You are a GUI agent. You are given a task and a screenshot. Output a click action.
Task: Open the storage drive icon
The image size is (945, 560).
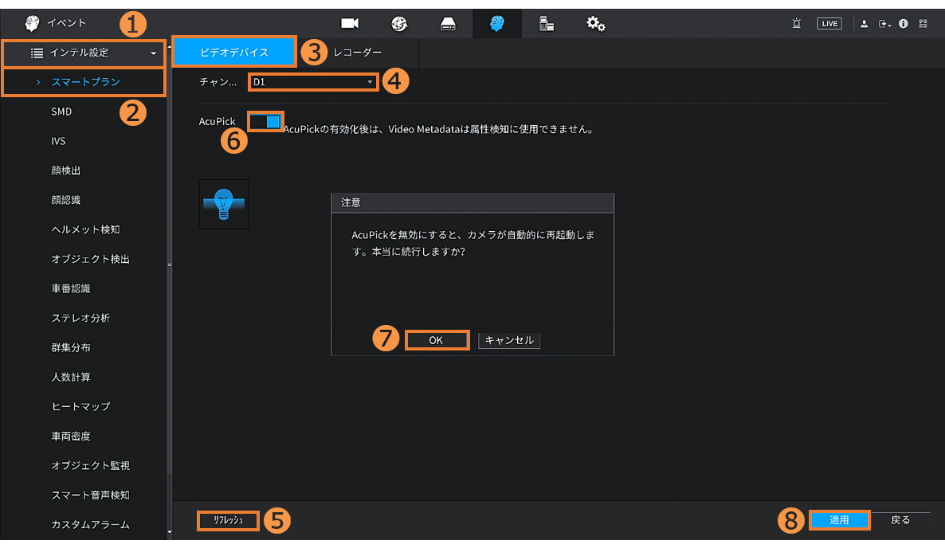click(x=449, y=23)
